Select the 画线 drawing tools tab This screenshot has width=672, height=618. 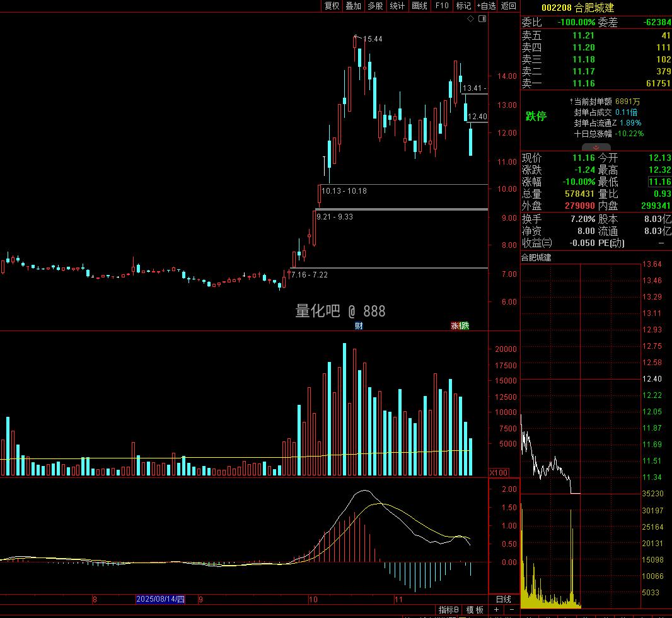(419, 6)
